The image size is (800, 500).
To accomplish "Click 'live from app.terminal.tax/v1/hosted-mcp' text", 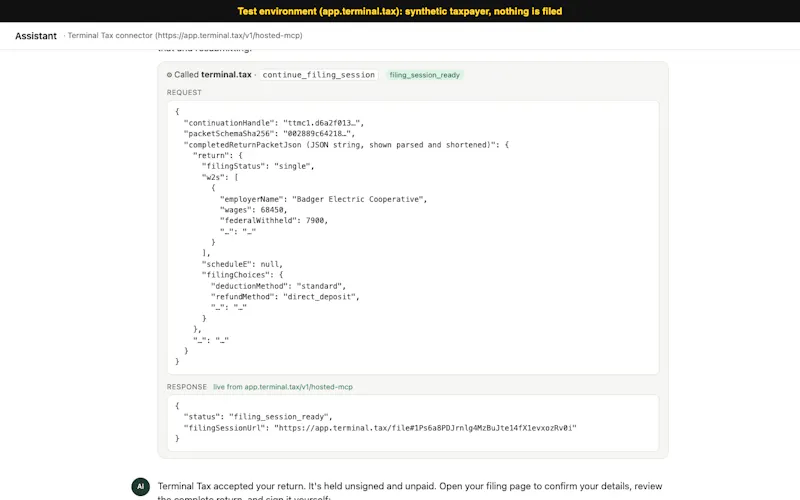I will tap(283, 387).
